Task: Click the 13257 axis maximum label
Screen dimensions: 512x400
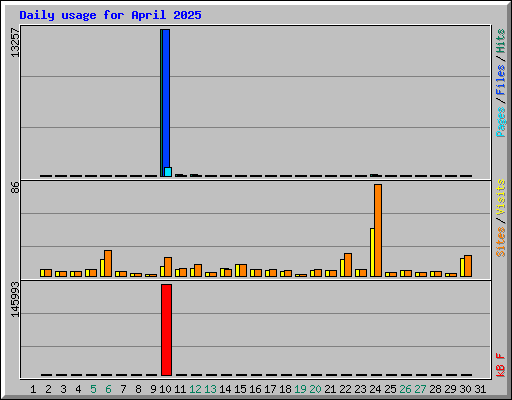Action: point(15,42)
